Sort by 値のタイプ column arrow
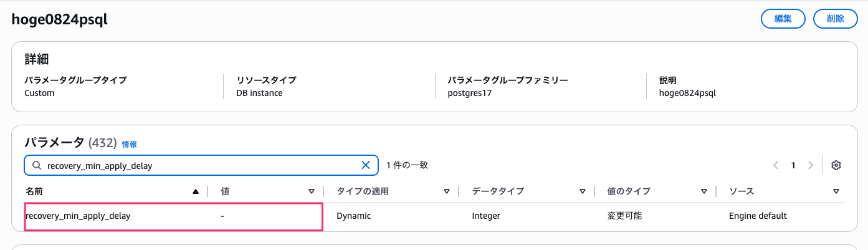Screen dimensions: 868x250 [x=703, y=191]
